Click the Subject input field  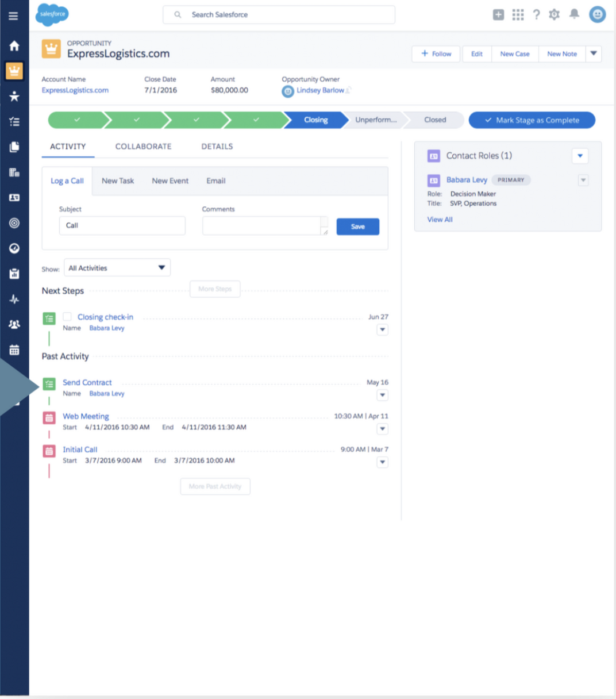pyautogui.click(x=122, y=225)
